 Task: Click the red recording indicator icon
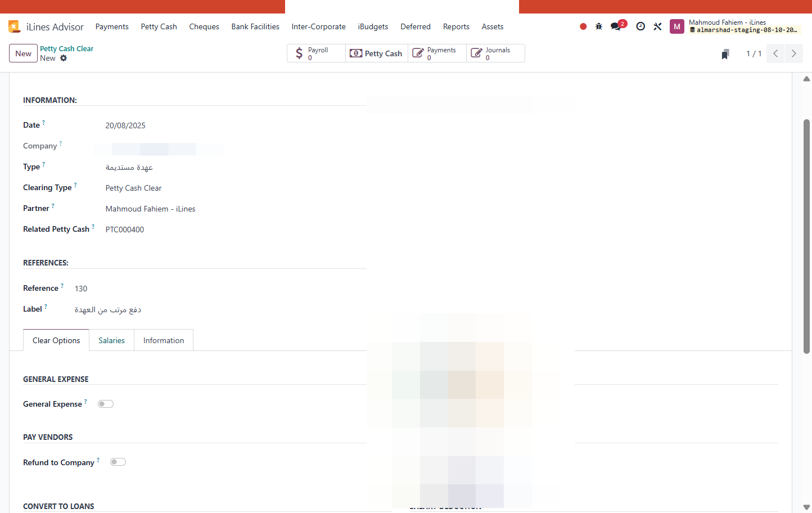[x=583, y=26]
